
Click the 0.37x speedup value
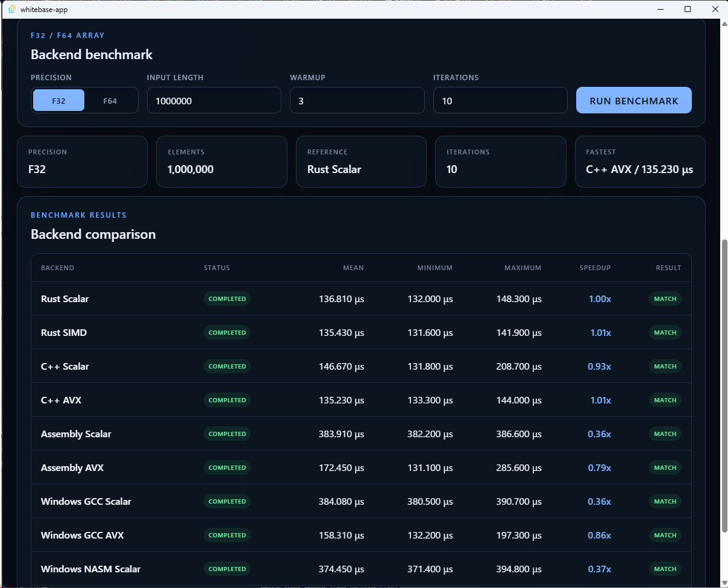[600, 569]
